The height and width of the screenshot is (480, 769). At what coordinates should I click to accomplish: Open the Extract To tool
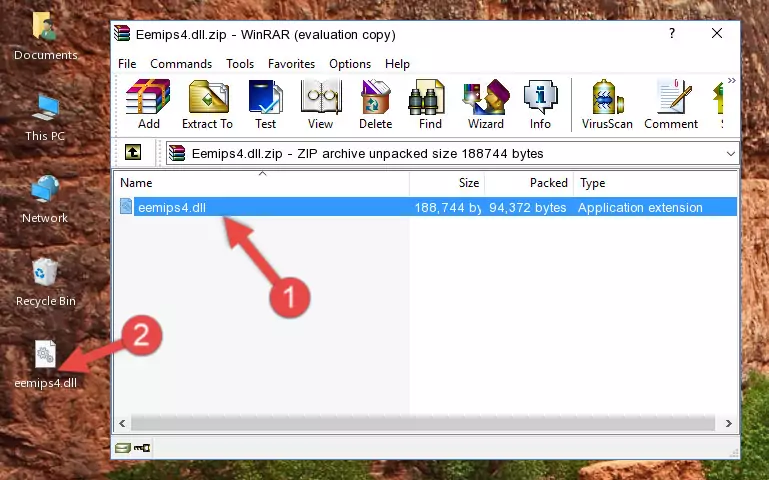click(207, 104)
